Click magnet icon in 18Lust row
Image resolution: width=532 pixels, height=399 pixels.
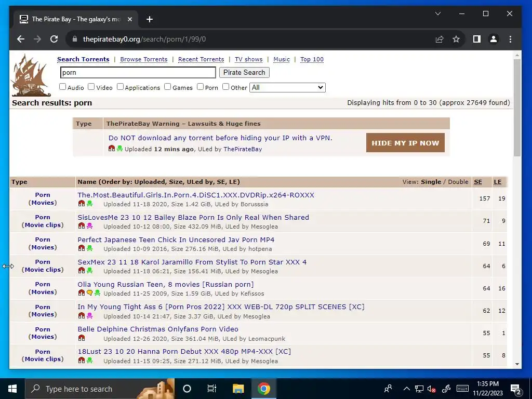pyautogui.click(x=82, y=361)
